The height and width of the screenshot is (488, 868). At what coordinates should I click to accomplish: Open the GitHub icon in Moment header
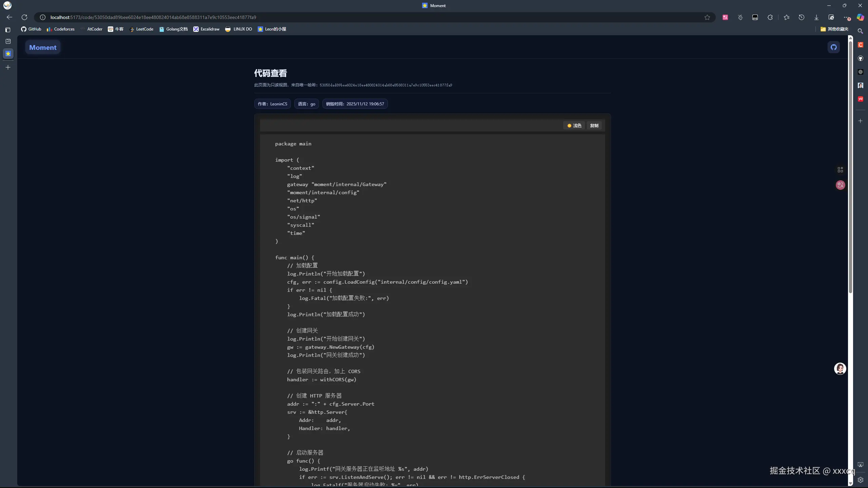(833, 47)
